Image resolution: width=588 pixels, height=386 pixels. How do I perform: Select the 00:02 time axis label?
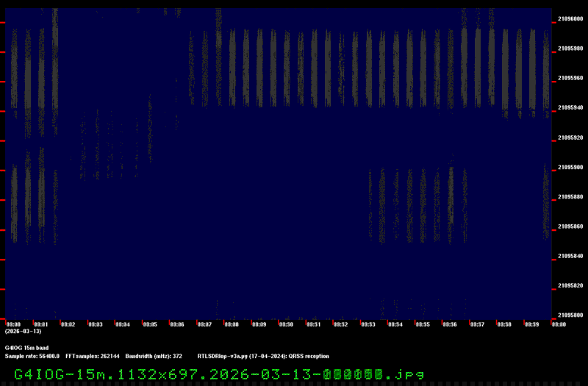coord(68,324)
